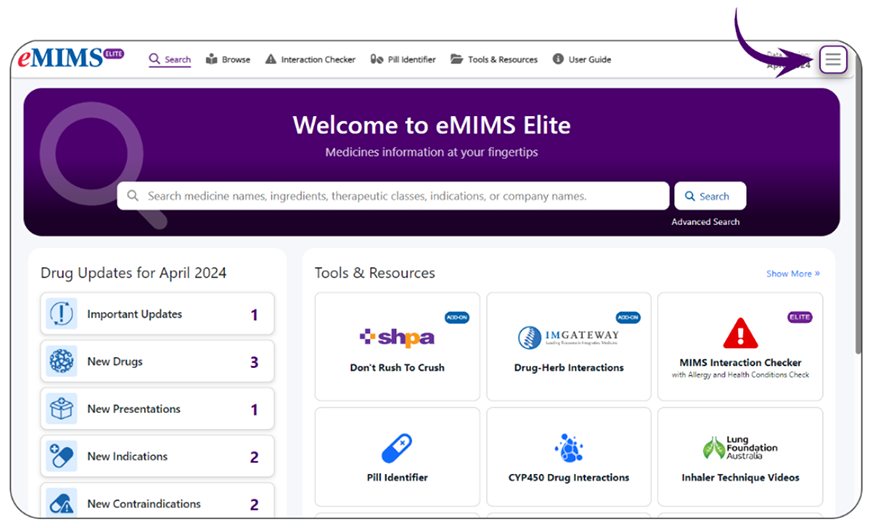Click the New Contraindications warning pill icon
This screenshot has height=528, width=870.
point(62,503)
